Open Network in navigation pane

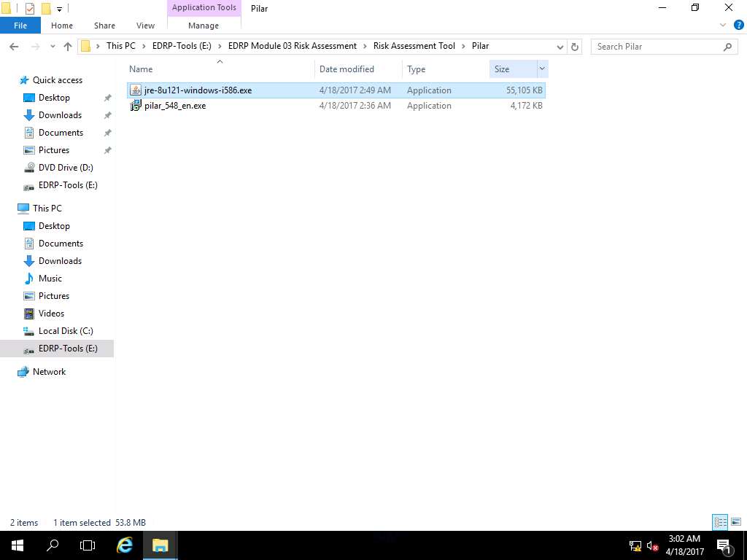tap(49, 372)
